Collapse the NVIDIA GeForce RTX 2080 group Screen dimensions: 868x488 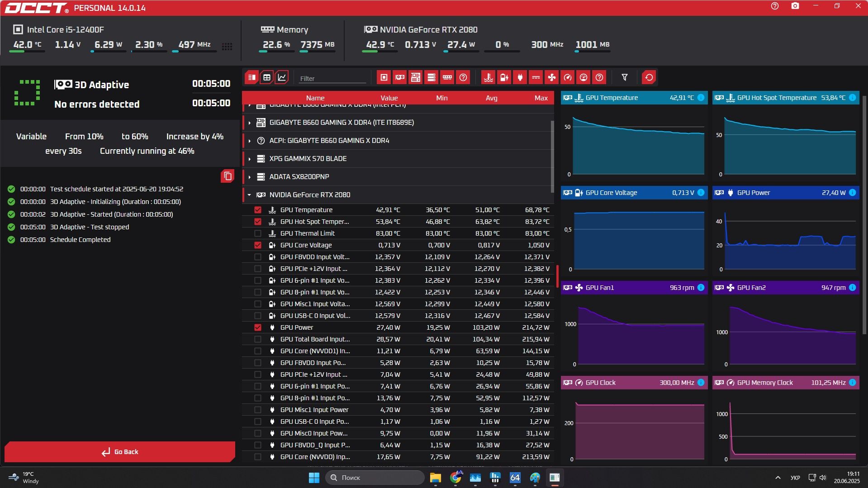click(249, 195)
